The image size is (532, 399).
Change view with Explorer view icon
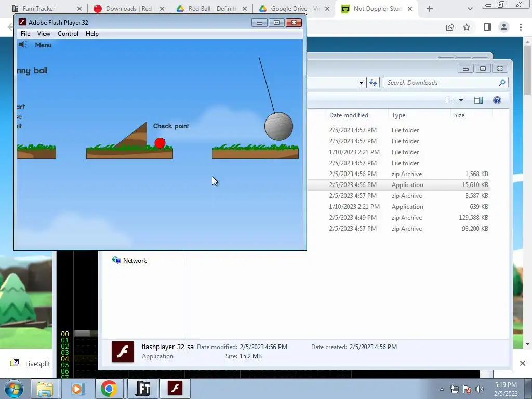450,100
